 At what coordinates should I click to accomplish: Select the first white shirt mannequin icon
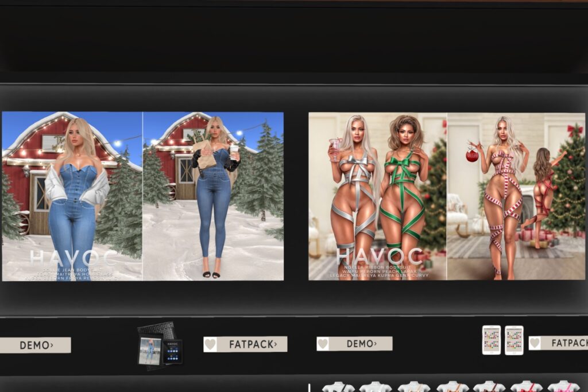tap(338, 387)
